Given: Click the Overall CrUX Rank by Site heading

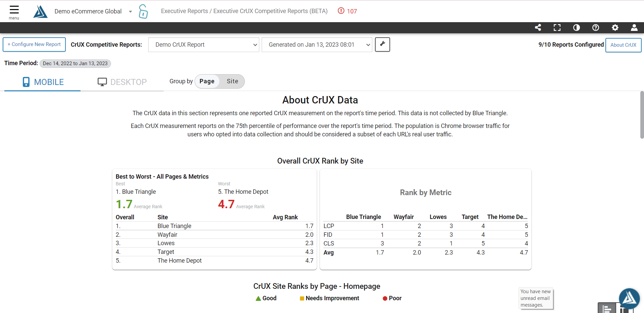Looking at the screenshot, I should [x=320, y=161].
